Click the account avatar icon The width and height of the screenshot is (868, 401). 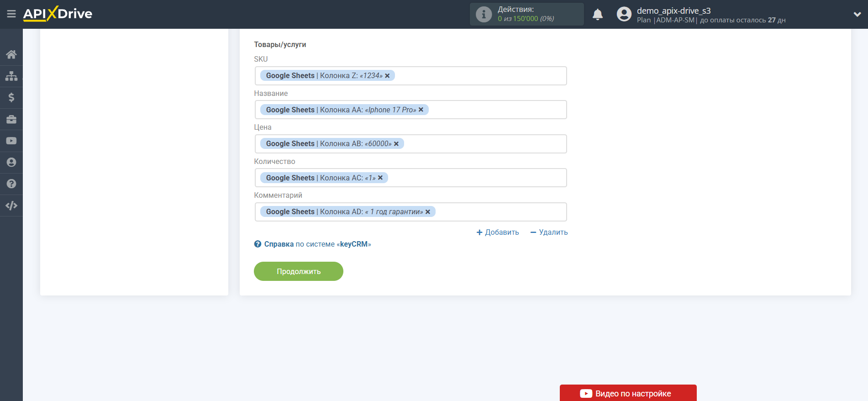624,14
